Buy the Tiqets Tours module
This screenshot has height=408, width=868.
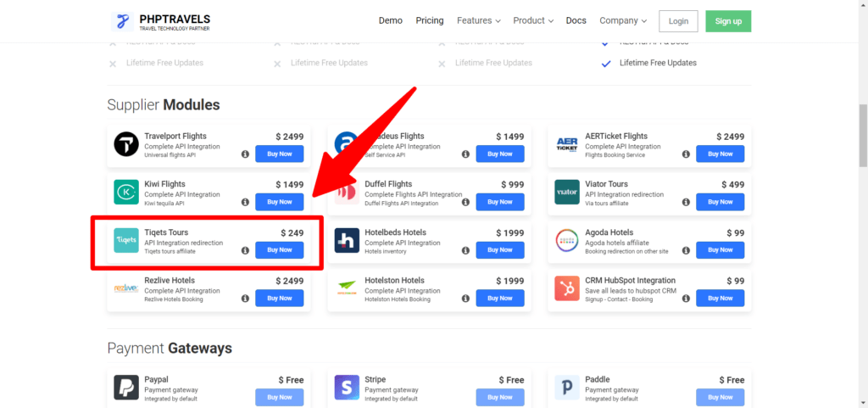click(280, 249)
